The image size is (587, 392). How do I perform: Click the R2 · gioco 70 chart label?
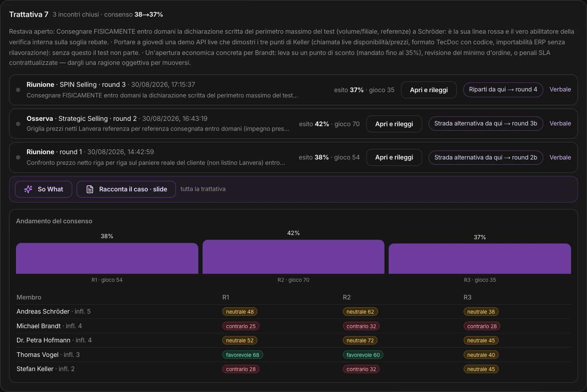(293, 280)
